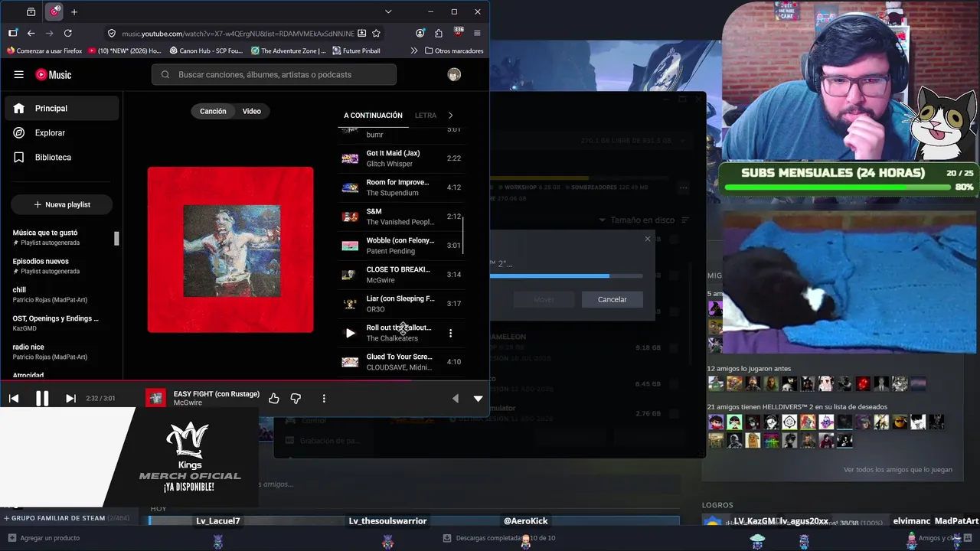Open the Música que te gustó playlist
Image resolution: width=980 pixels, height=551 pixels.
[61, 237]
